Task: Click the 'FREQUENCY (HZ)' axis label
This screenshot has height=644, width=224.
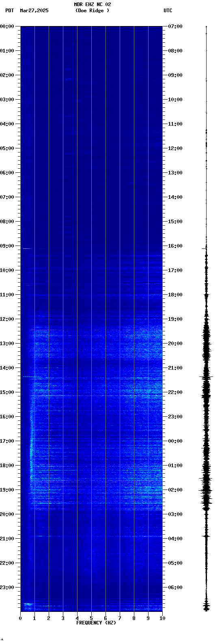Action: tap(96, 623)
